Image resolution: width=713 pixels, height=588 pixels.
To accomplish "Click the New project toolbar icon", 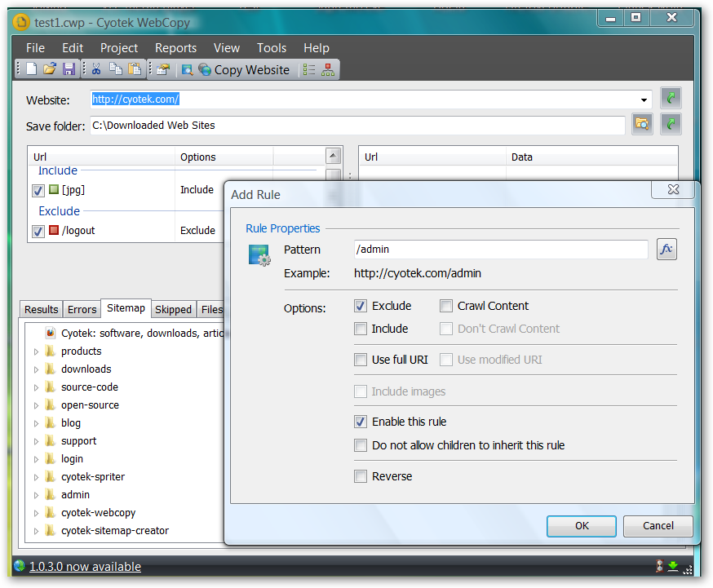I will [31, 69].
